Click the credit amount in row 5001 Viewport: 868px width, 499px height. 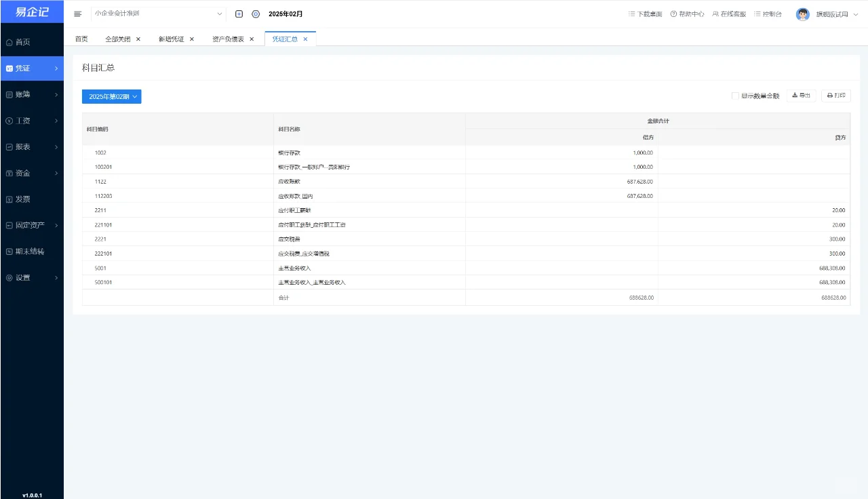833,268
